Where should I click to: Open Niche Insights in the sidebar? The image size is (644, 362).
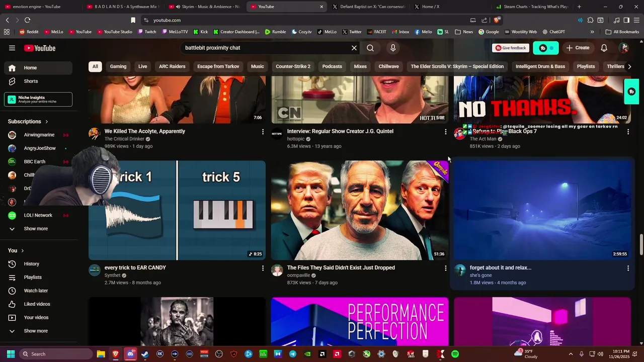click(x=38, y=100)
